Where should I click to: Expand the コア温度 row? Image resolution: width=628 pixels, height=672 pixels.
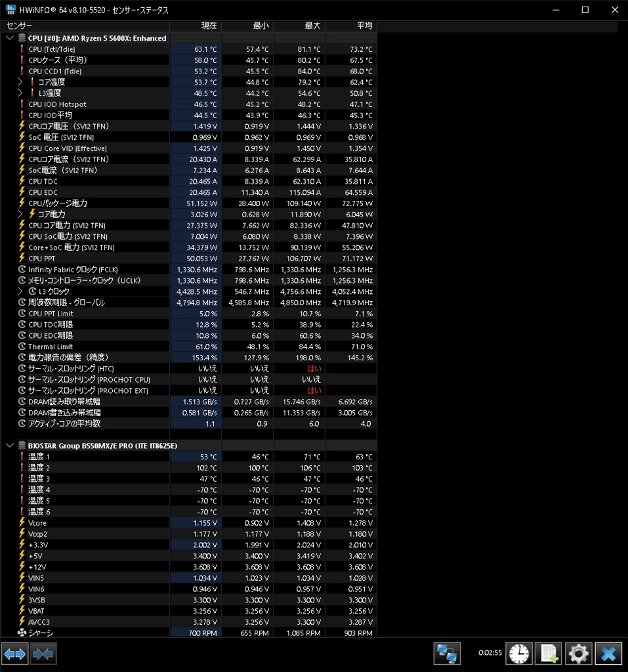(x=20, y=82)
